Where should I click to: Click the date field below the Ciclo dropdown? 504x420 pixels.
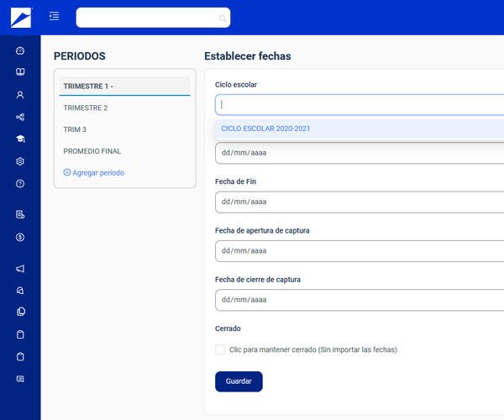tap(360, 153)
